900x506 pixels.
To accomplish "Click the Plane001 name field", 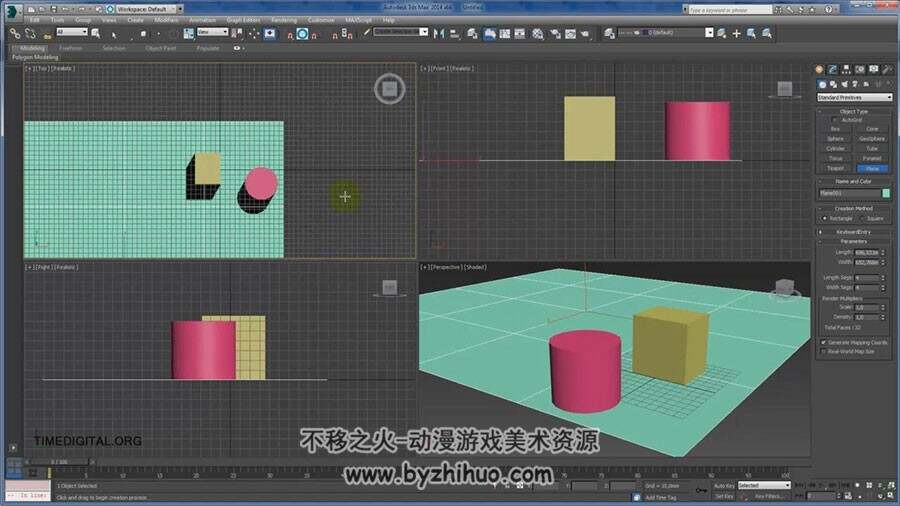I will pyautogui.click(x=849, y=193).
